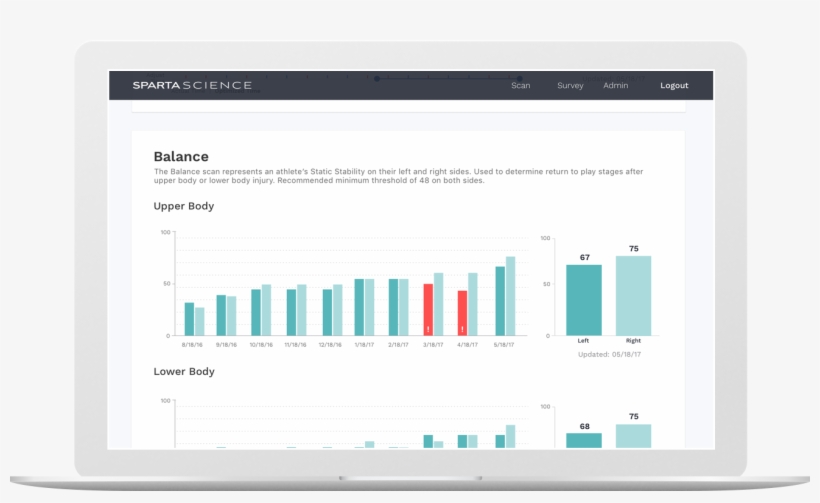Select the 5/18/17 left bar in Upper Body

[x=500, y=301]
